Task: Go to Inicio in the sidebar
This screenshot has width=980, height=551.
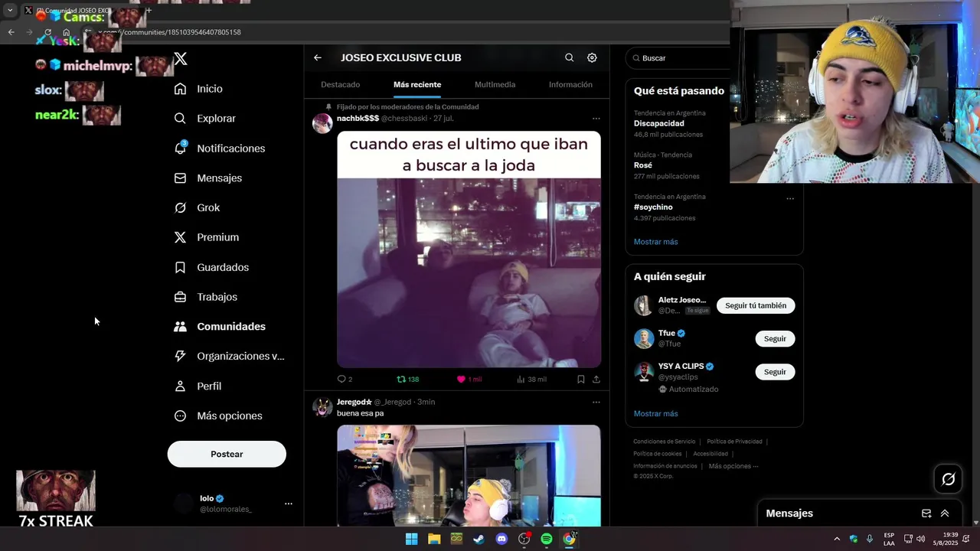Action: [198, 89]
